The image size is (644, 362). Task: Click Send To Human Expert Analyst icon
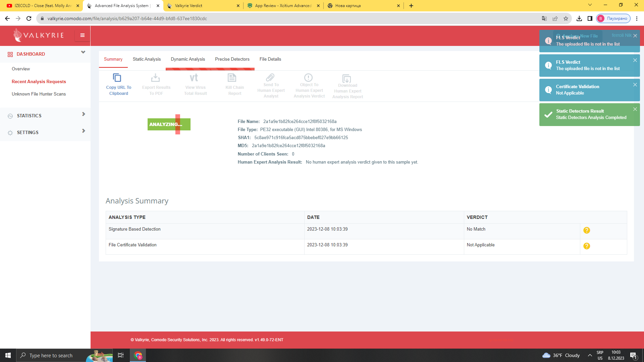click(270, 77)
